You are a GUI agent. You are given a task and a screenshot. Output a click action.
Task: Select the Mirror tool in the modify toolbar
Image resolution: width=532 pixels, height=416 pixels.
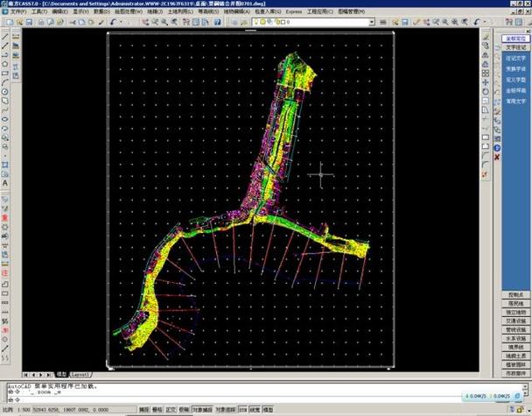[486, 55]
